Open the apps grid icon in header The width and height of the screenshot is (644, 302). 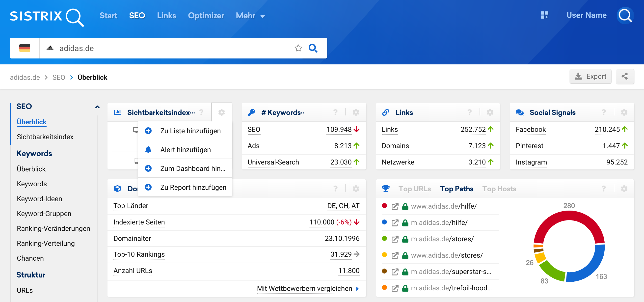point(544,15)
